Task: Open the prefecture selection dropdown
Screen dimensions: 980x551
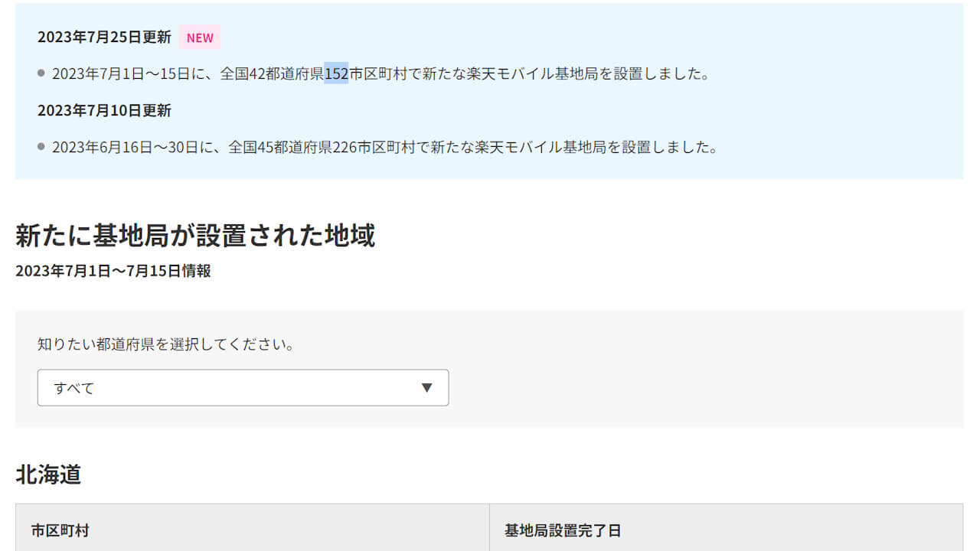Action: (x=243, y=388)
